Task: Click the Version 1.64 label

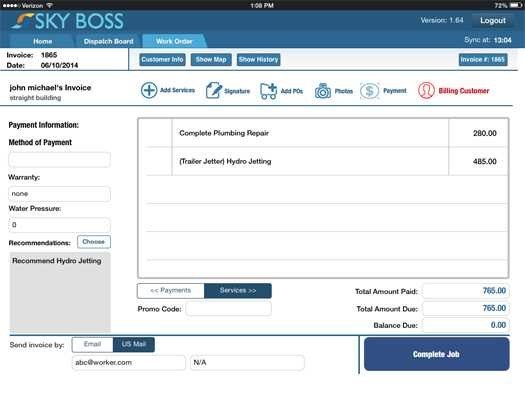Action: point(442,20)
